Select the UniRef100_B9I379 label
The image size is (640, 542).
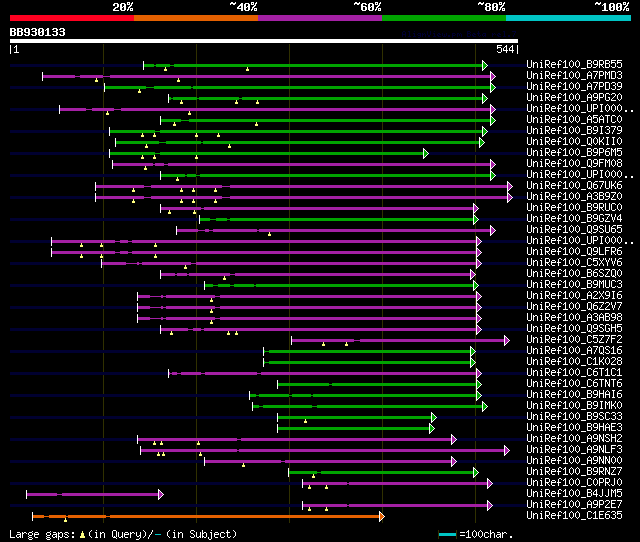point(574,131)
